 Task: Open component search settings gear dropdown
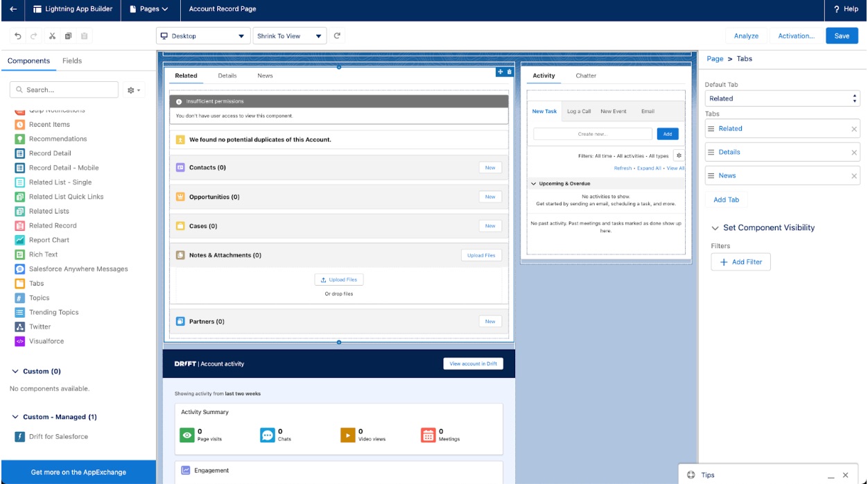coord(134,90)
